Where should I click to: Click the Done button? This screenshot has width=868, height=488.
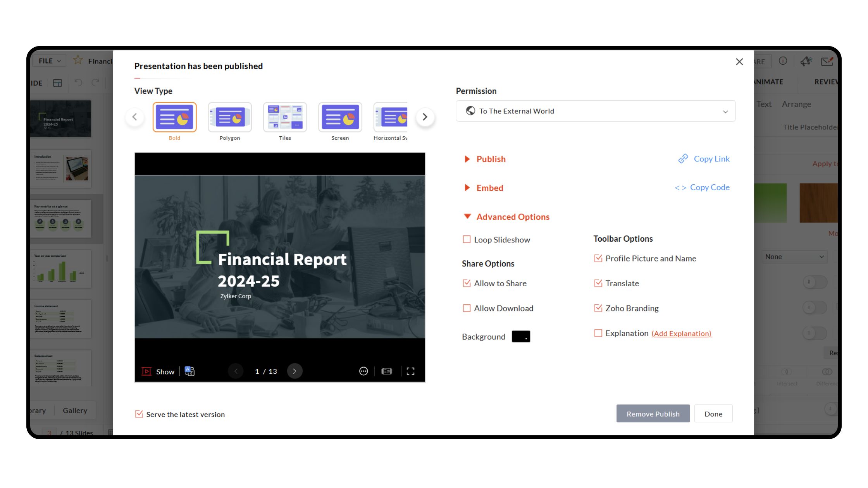coord(713,414)
